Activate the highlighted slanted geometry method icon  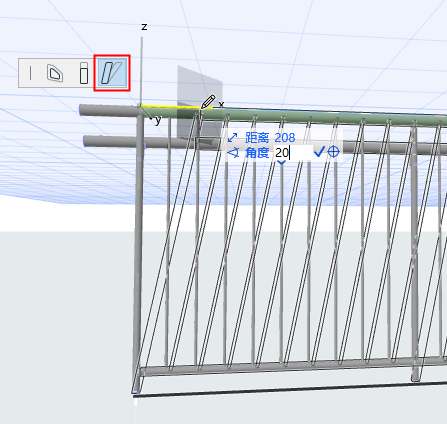click(x=112, y=73)
